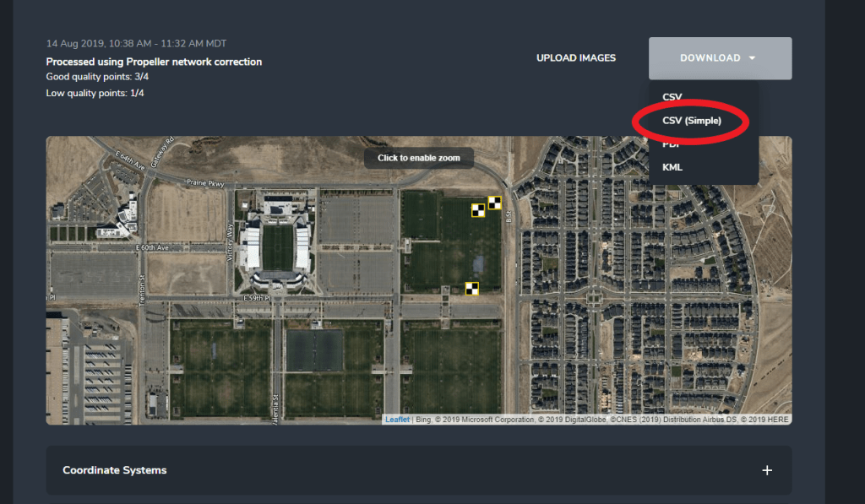Click the E 60th Ave street label
Viewport: 865px width, 504px height.
pyautogui.click(x=152, y=247)
